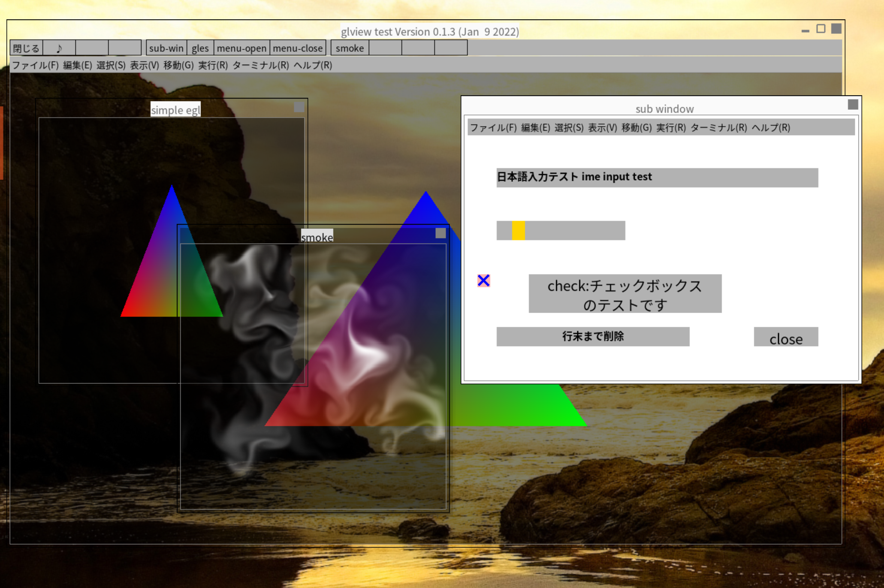Click the gray square closing sub window
The height and width of the screenshot is (588, 884).
[853, 104]
